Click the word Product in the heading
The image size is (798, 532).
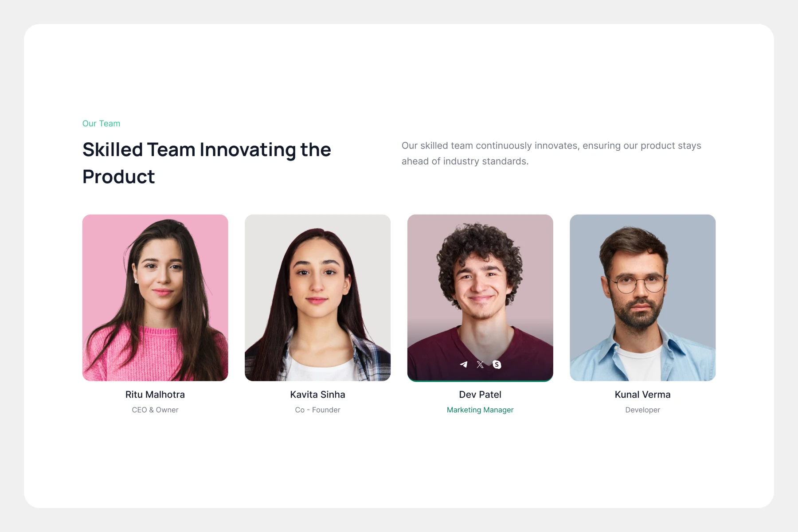(118, 177)
